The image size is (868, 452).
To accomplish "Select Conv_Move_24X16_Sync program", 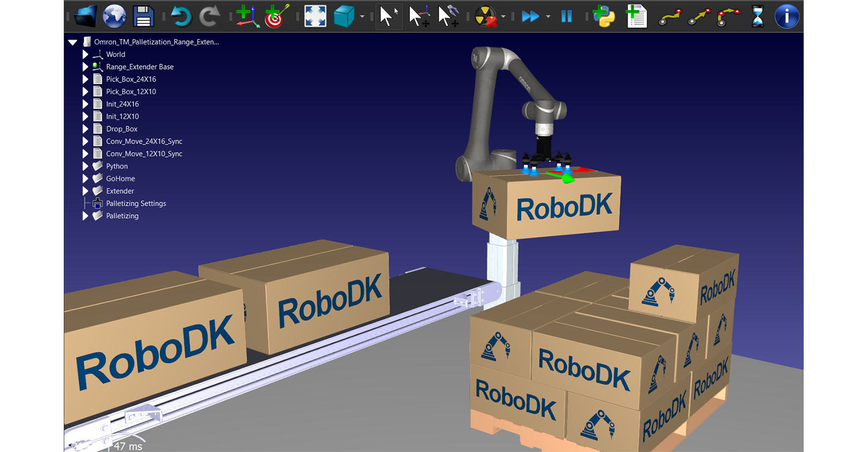I will (144, 141).
